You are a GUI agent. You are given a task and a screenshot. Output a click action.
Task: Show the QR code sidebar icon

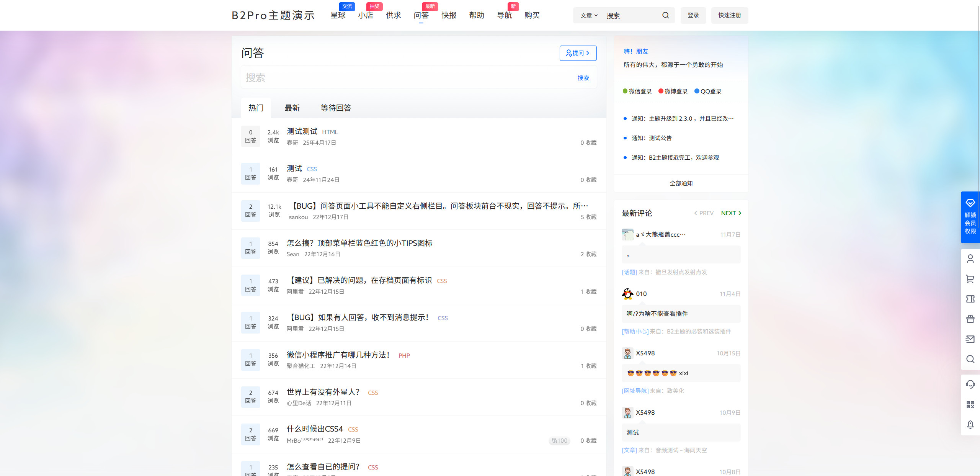(971, 404)
